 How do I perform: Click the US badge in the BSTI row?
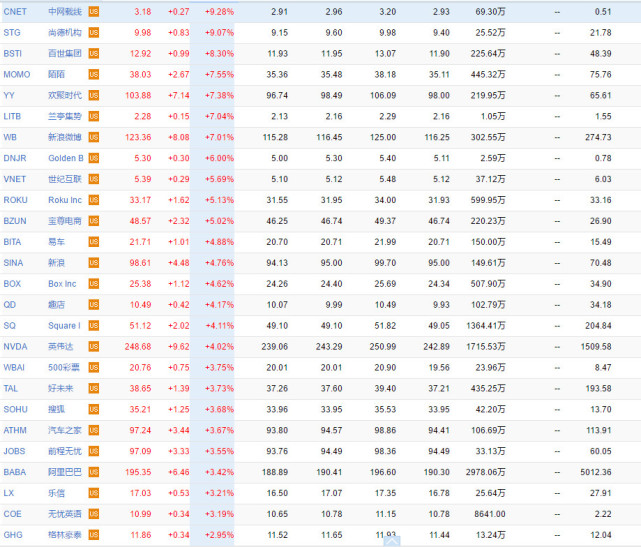point(94,54)
